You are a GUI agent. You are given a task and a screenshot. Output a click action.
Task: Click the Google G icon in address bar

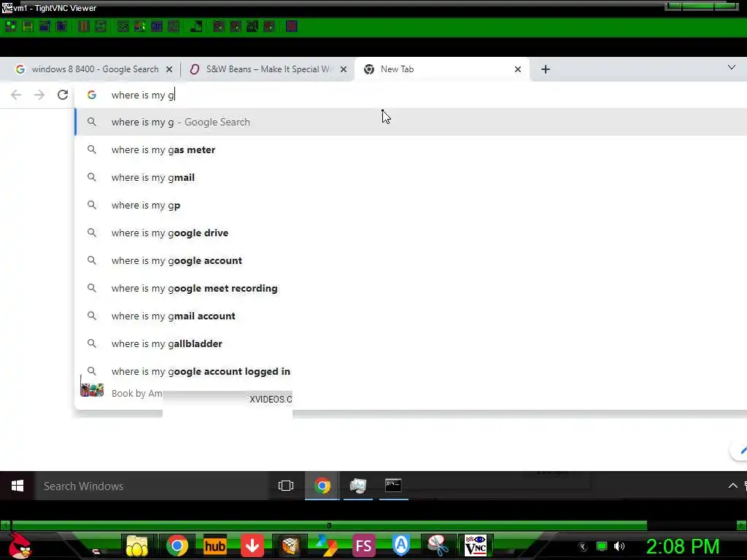point(92,95)
